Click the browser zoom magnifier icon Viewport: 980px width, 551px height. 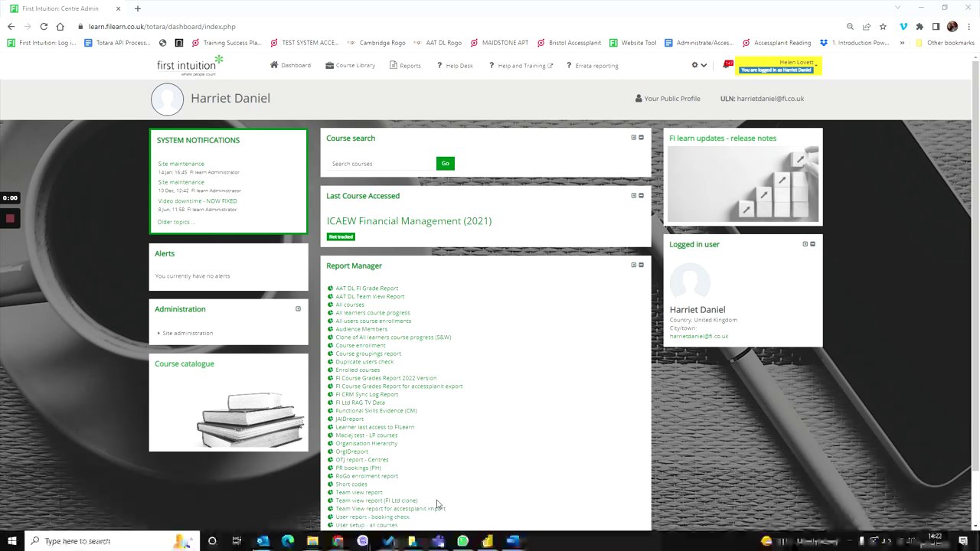(850, 26)
